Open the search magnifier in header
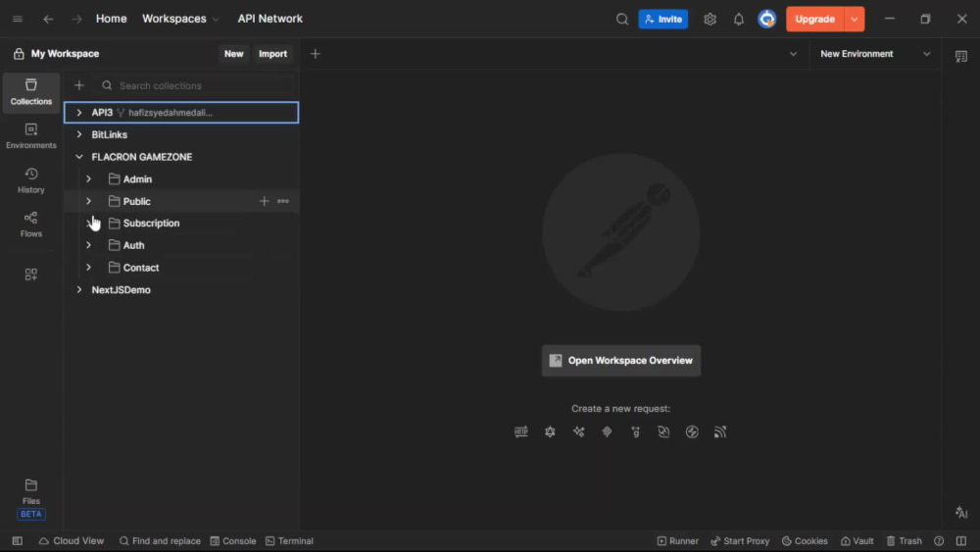The width and height of the screenshot is (980, 552). click(x=622, y=19)
